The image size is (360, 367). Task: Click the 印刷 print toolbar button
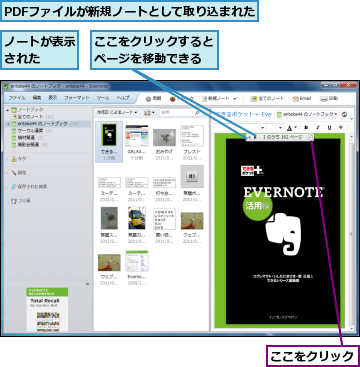[x=329, y=99]
